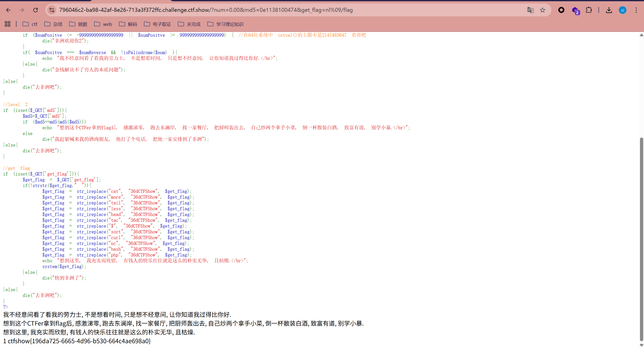Reload the current page
The height and width of the screenshot is (348, 644).
coord(35,10)
